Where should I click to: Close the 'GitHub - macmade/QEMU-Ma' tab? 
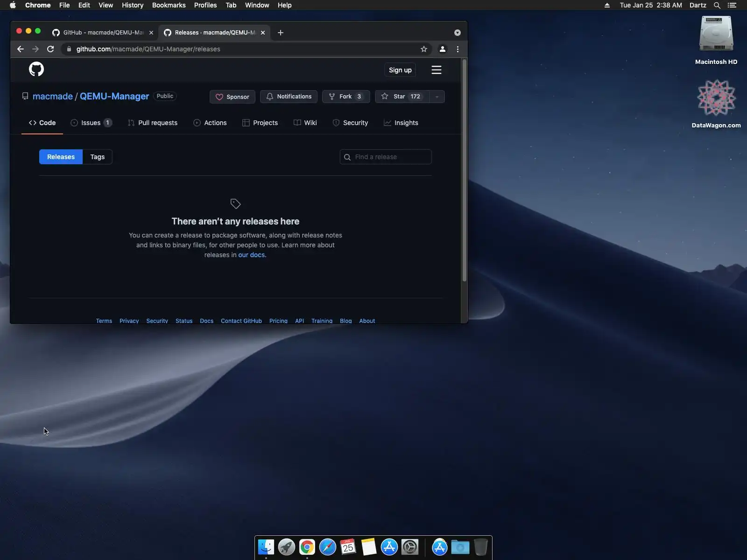pos(151,33)
